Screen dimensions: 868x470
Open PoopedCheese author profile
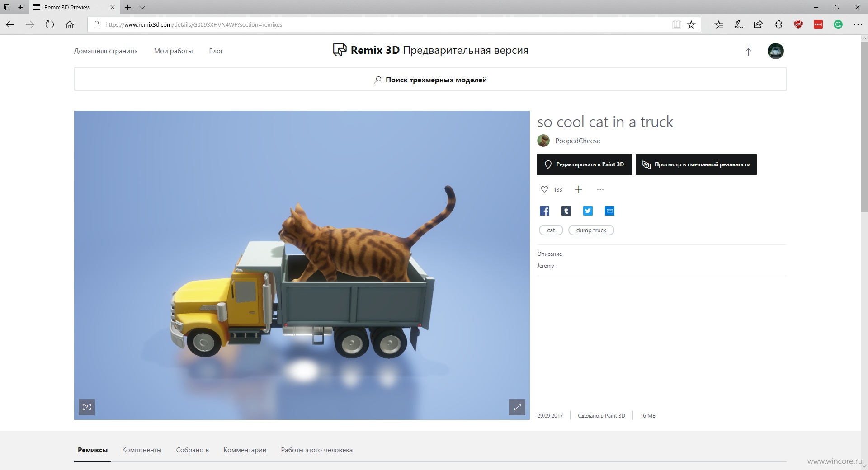coord(578,141)
